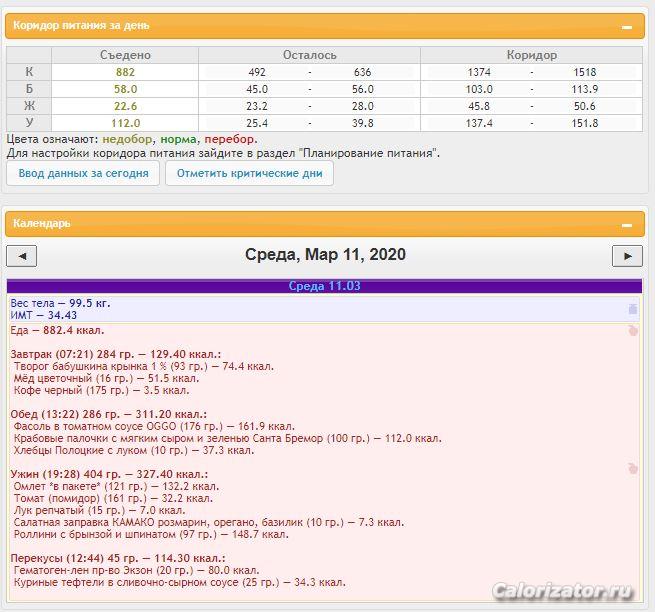Go to next day with right arrow
Screen dimensions: 655x612
(x=627, y=256)
